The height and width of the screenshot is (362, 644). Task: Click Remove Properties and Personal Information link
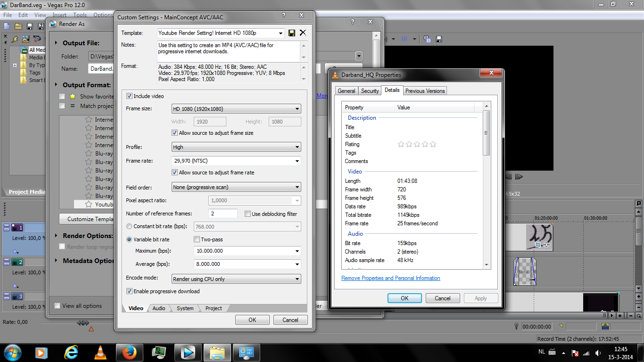click(390, 278)
